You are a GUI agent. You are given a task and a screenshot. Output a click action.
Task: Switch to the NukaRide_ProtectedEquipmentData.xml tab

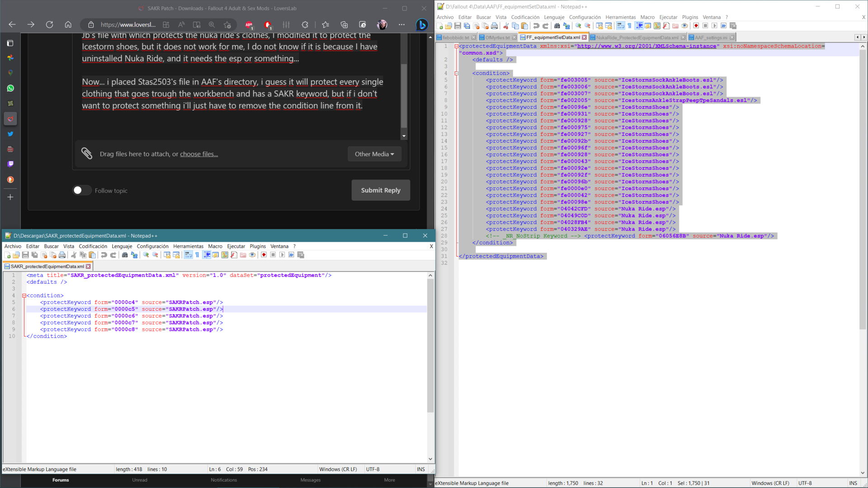[637, 38]
